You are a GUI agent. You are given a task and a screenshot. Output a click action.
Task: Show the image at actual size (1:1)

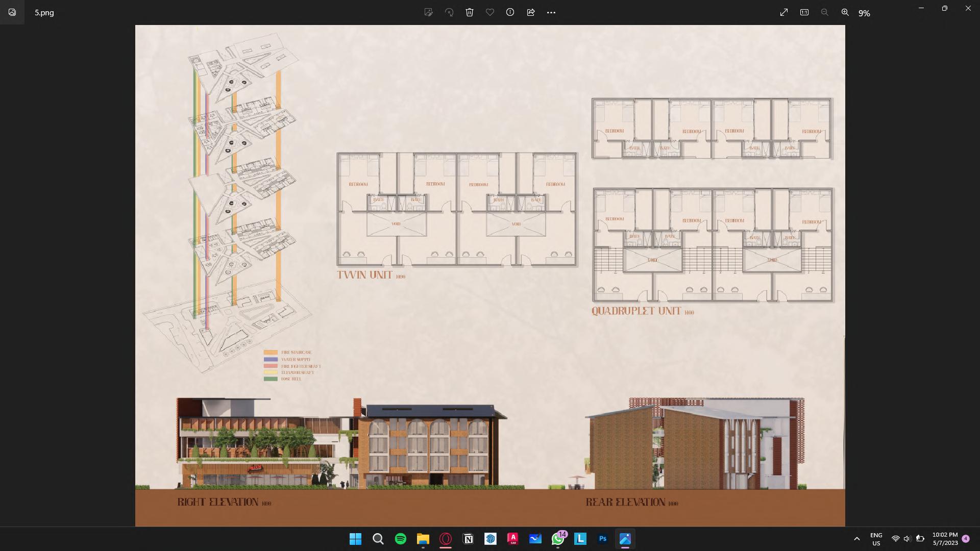(x=804, y=12)
